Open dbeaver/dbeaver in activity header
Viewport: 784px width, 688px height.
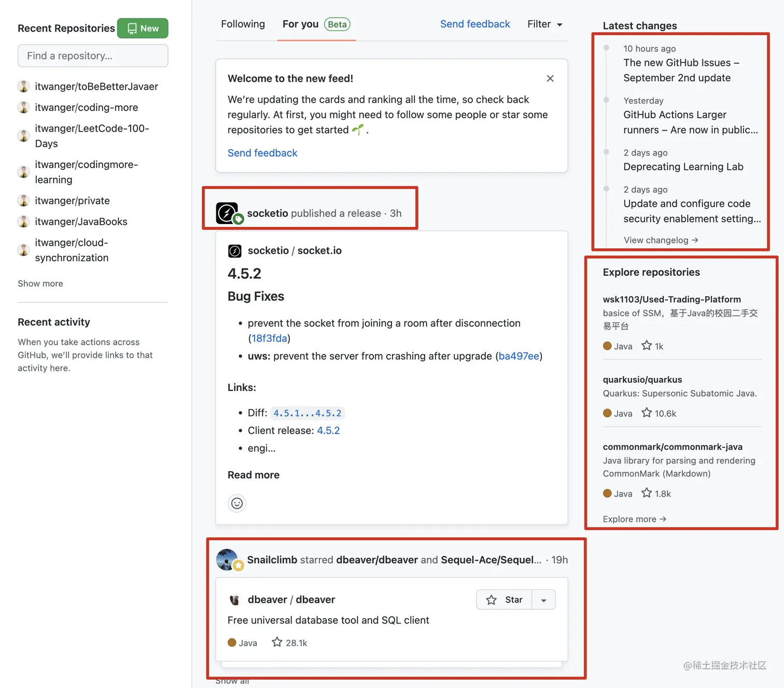pyautogui.click(x=377, y=560)
